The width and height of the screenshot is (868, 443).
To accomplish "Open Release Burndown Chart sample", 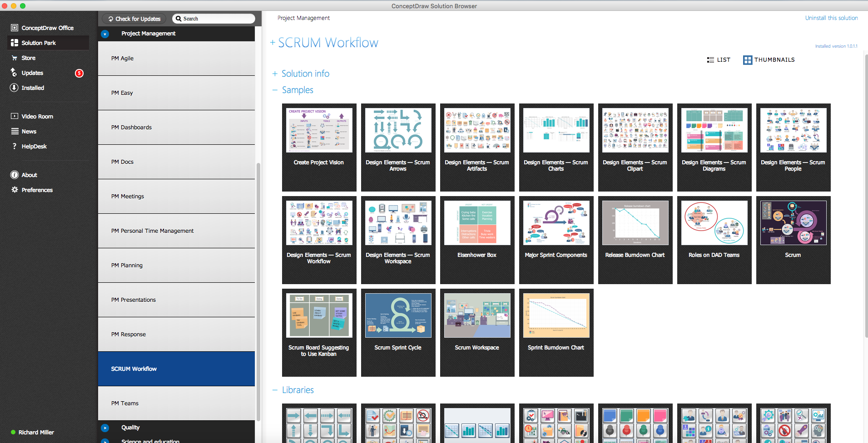I will point(635,240).
